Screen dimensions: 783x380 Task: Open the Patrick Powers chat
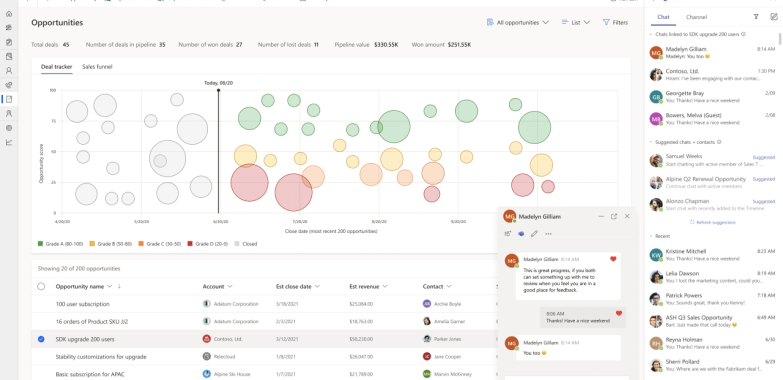713,299
